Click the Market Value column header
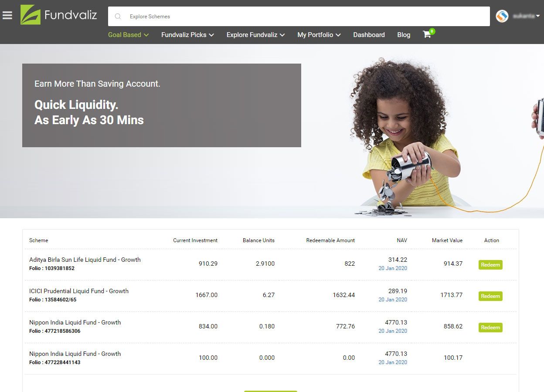The width and height of the screenshot is (544, 392). [447, 240]
